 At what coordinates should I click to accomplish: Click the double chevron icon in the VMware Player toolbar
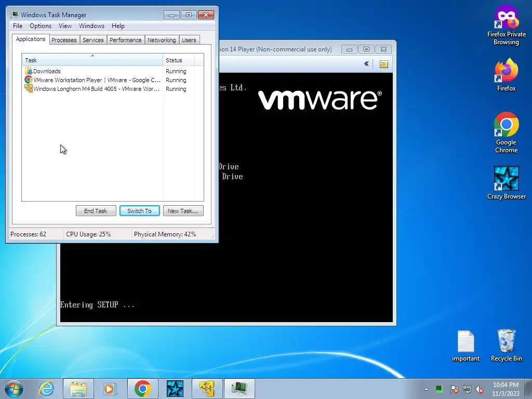pos(366,64)
